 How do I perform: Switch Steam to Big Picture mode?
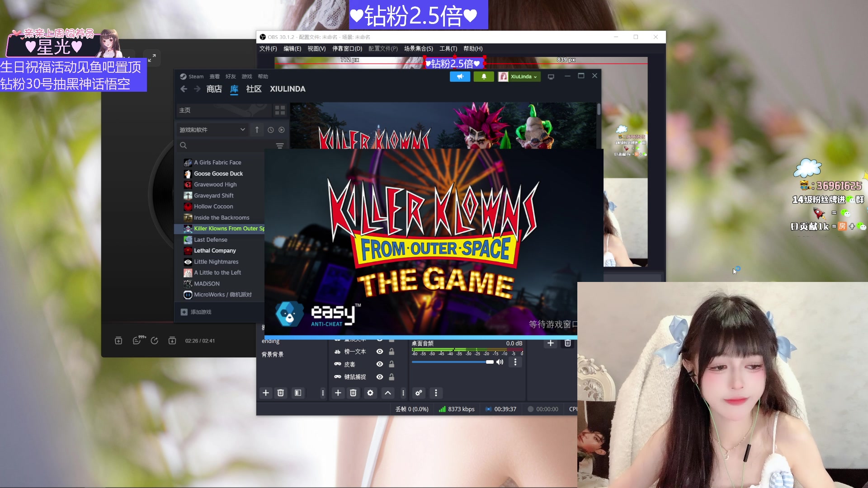[551, 77]
